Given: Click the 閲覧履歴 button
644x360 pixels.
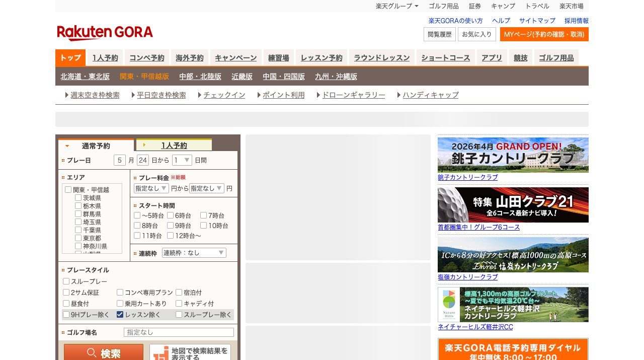Looking at the screenshot, I should point(440,34).
